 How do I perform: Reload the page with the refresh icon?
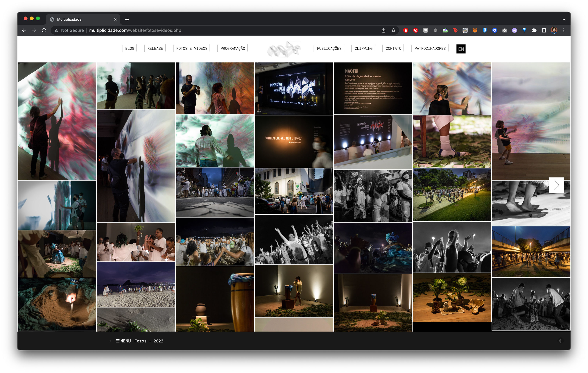click(44, 30)
